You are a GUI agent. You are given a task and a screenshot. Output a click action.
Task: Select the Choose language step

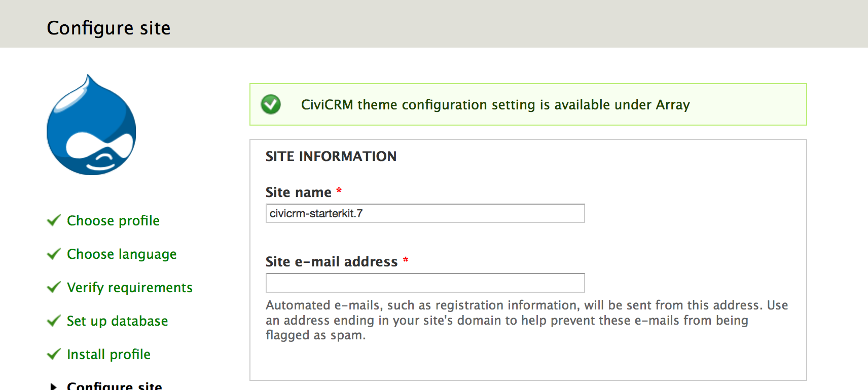(122, 254)
